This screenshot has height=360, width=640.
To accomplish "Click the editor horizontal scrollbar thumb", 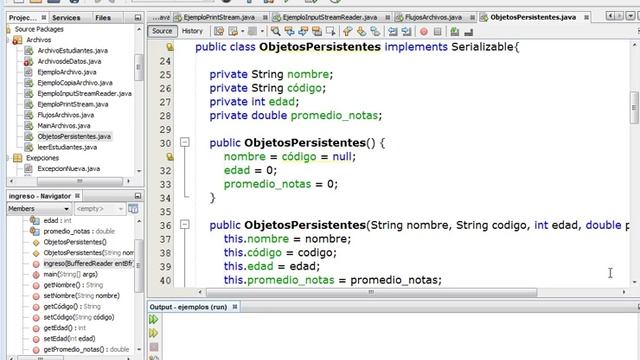I will [371, 292].
